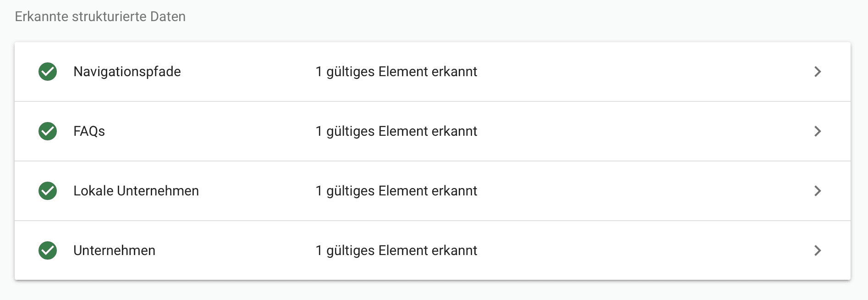The width and height of the screenshot is (868, 300).
Task: Click '1 gültiges Element erkannt' next to Navigationspfade
Action: (x=396, y=72)
